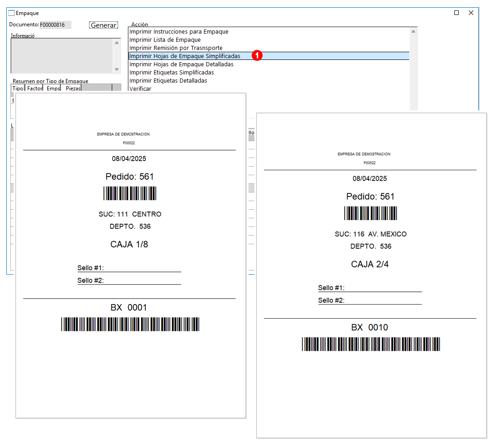Click Acción list scroll up arrow

pyautogui.click(x=413, y=31)
